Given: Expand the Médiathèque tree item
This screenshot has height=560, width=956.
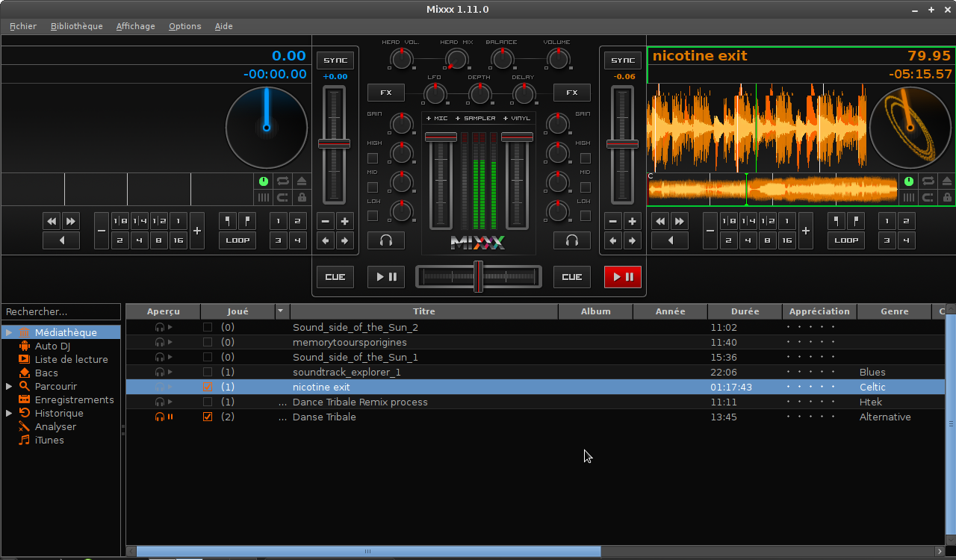Looking at the screenshot, I should 9,332.
